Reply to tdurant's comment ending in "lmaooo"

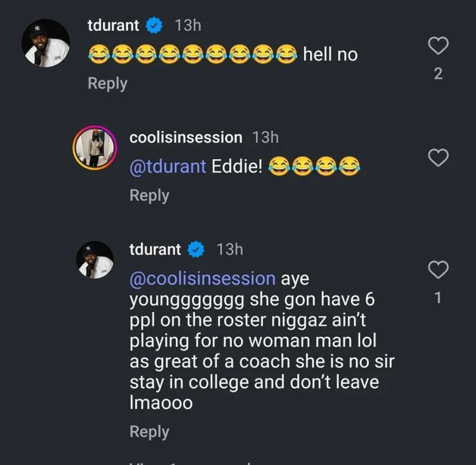[x=149, y=431]
